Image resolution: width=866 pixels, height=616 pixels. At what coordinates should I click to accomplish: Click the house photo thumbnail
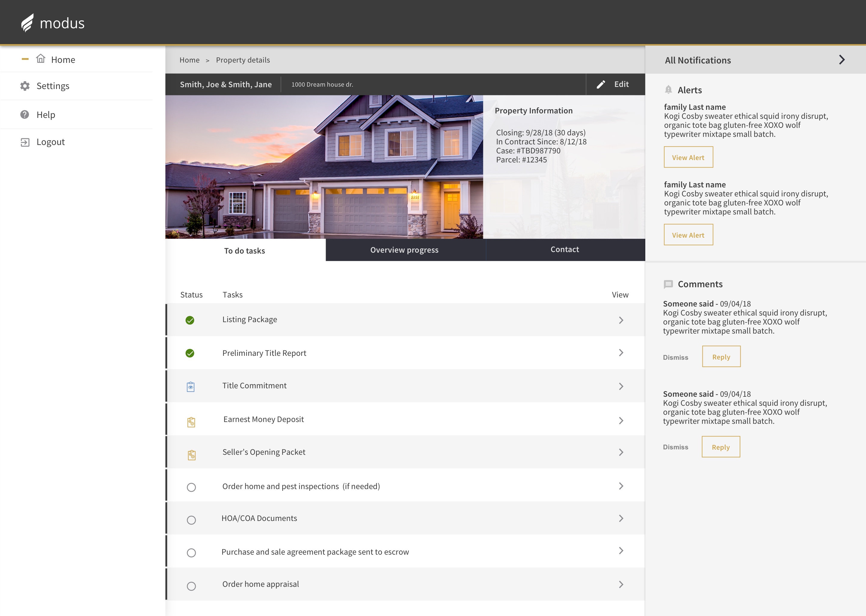tap(324, 167)
